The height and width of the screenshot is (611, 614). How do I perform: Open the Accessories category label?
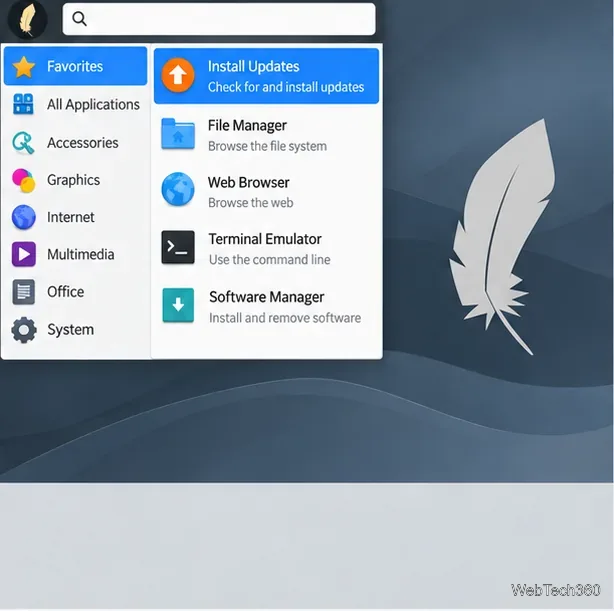[83, 143]
